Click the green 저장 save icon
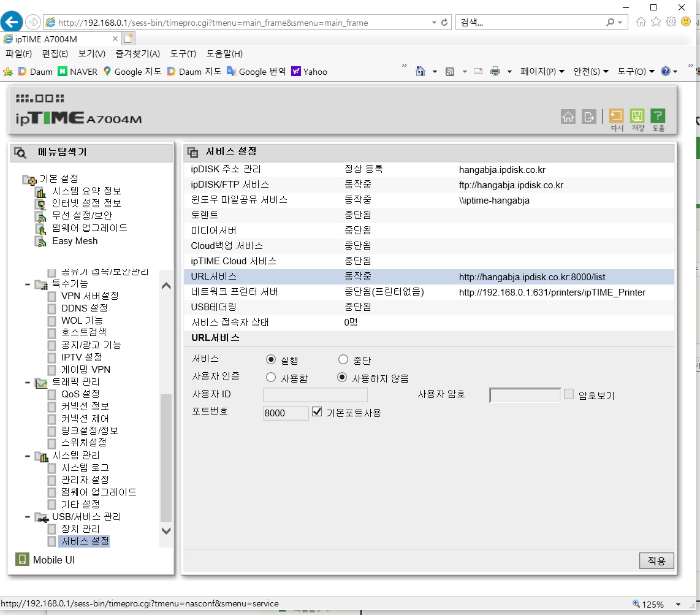Image resolution: width=700 pixels, height=615 pixels. coord(637,116)
